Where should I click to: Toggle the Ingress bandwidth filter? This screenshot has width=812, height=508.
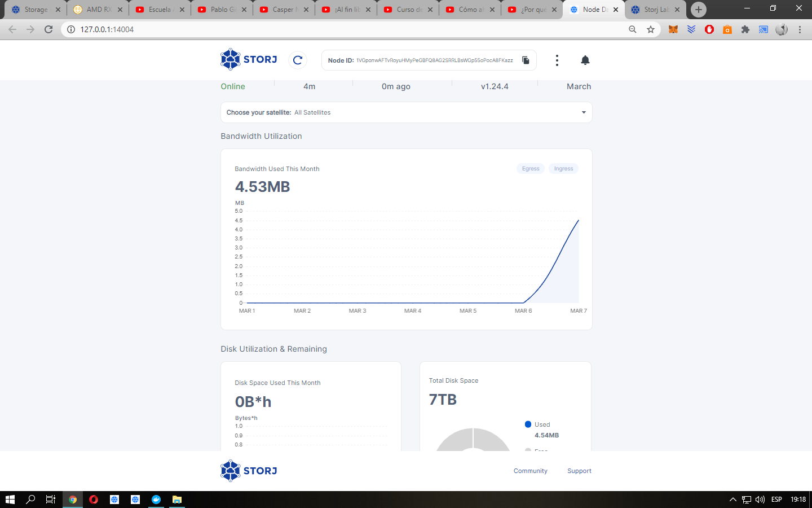563,169
